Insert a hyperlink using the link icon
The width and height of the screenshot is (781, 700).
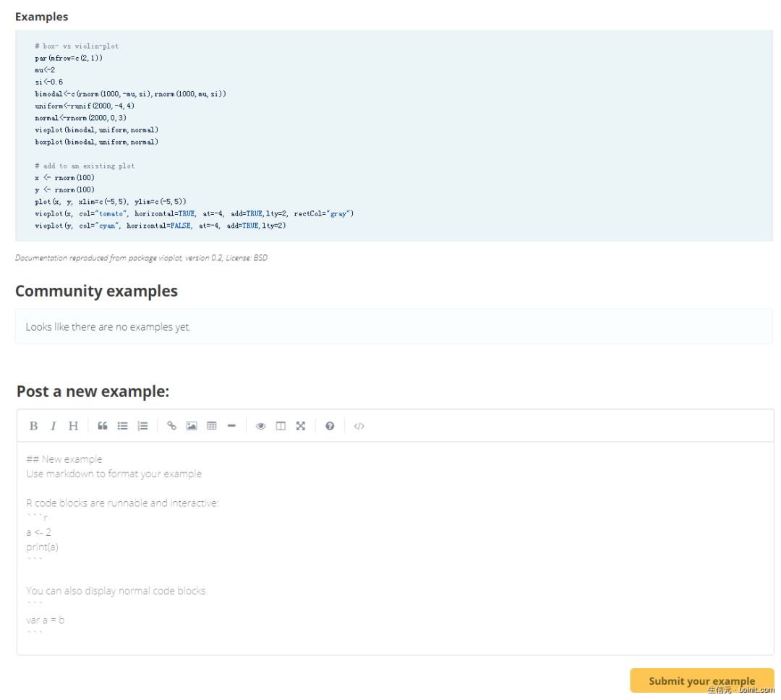pyautogui.click(x=172, y=426)
